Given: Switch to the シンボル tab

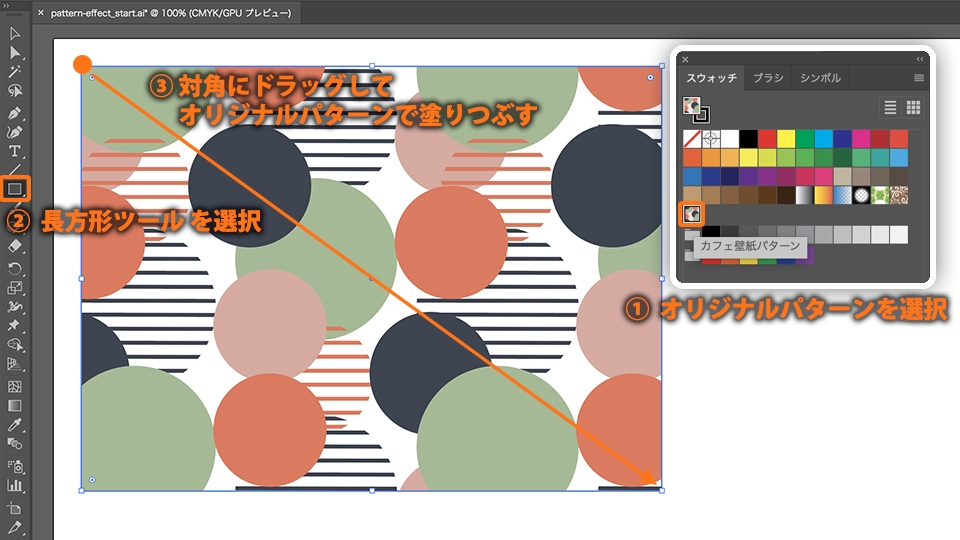Looking at the screenshot, I should [820, 78].
